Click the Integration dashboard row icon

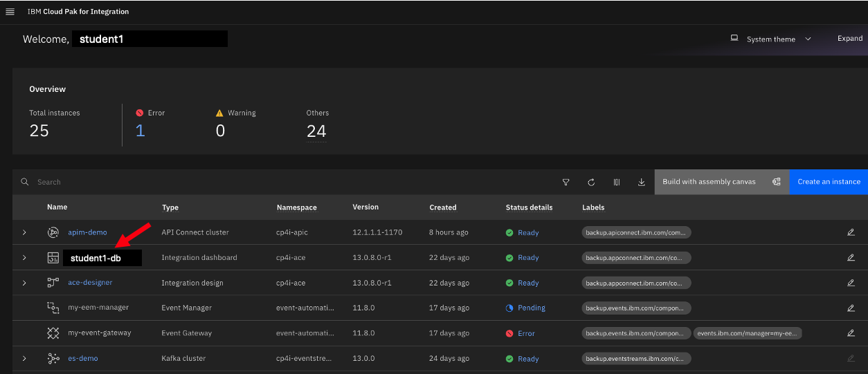pos(53,258)
